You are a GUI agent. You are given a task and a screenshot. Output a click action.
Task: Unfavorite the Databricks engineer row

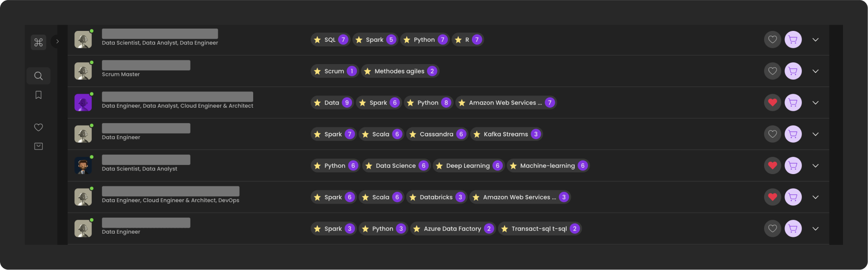(x=773, y=197)
